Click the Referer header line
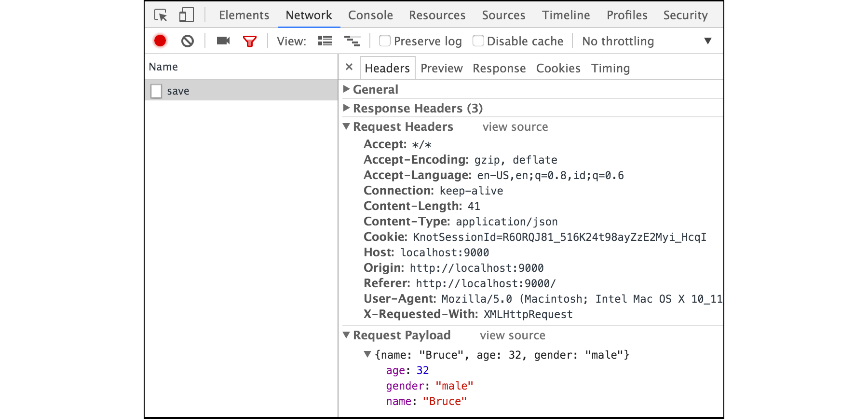Viewport: 868px width, 419px height. tap(460, 283)
